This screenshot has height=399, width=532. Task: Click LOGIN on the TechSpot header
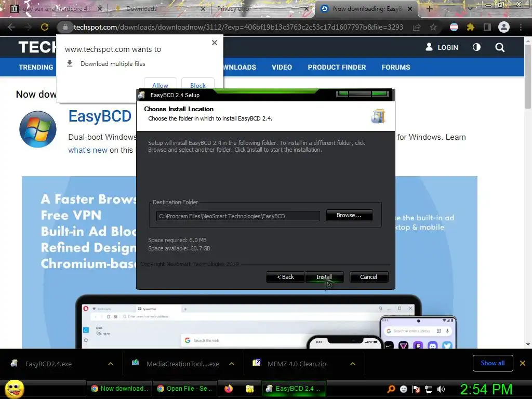[442, 47]
